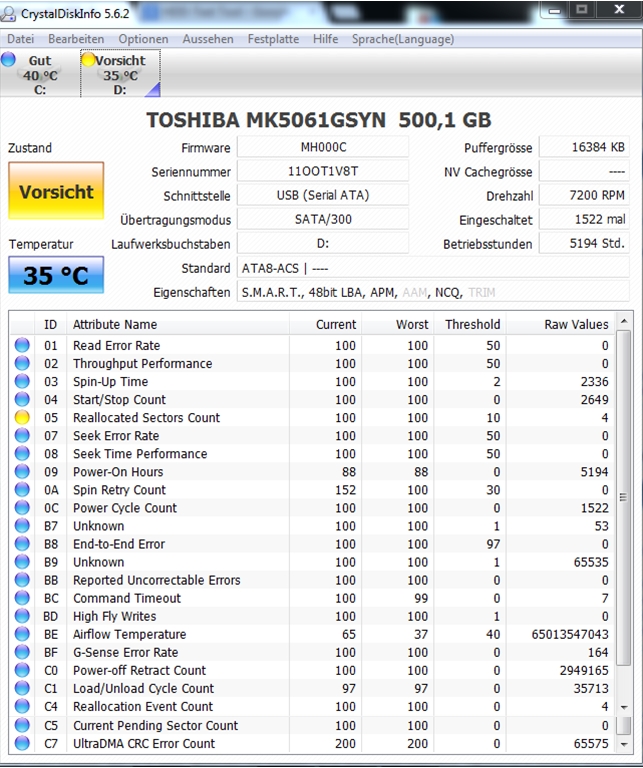This screenshot has height=768, width=643.
Task: Click status icon for Start/Stop Count
Action: coord(22,399)
